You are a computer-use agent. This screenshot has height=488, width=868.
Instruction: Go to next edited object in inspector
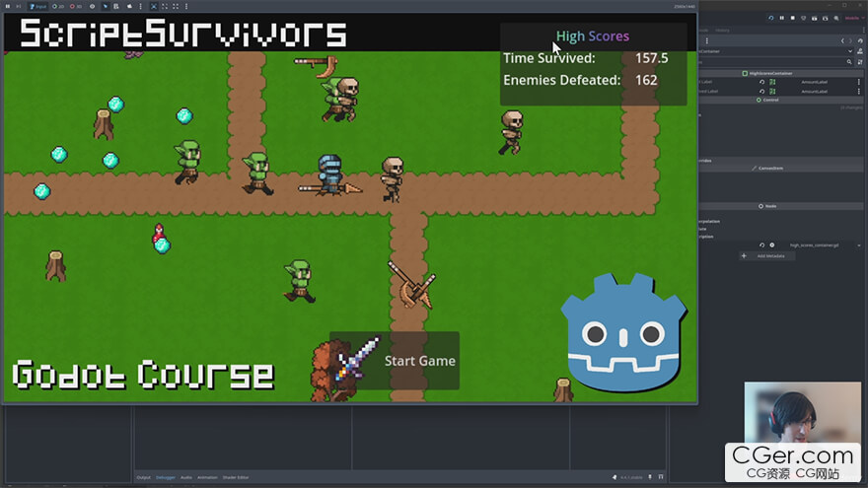pyautogui.click(x=851, y=41)
